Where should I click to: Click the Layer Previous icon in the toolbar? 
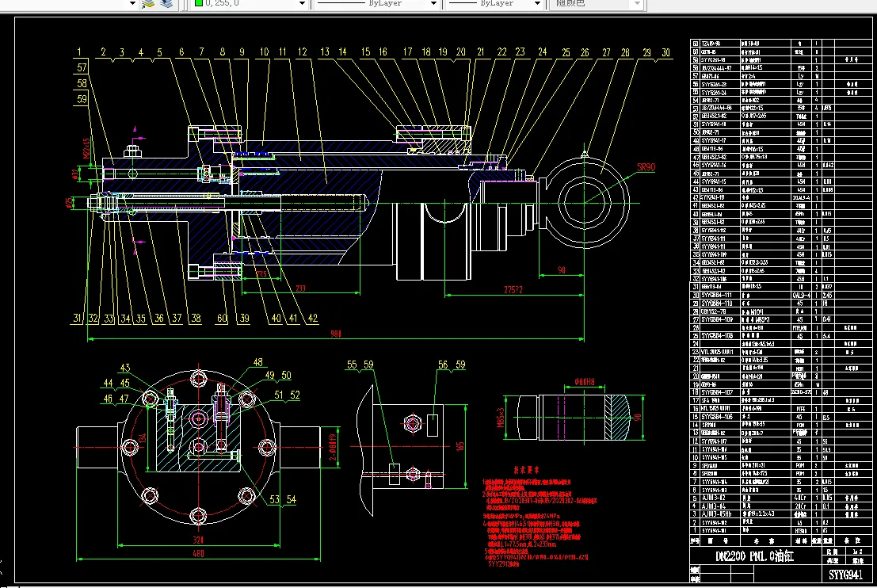[x=148, y=3]
